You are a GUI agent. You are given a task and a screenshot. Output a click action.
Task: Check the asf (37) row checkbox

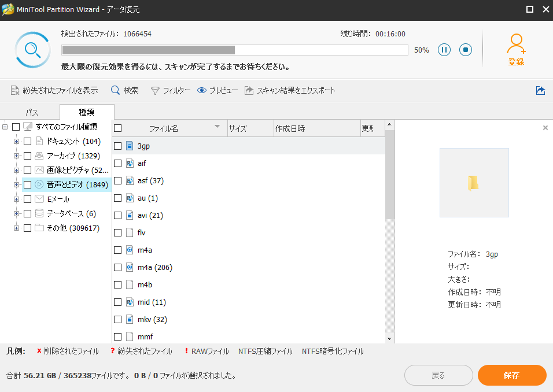(118, 181)
